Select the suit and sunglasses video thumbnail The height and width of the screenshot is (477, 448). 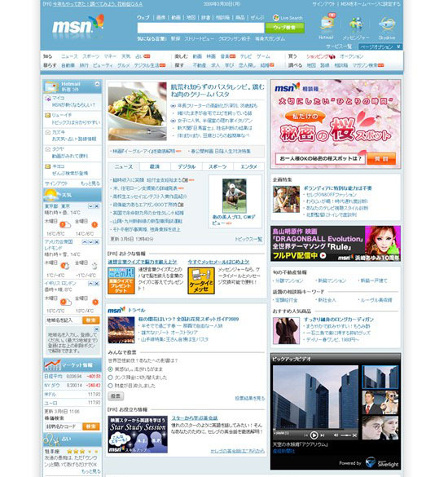380,403
